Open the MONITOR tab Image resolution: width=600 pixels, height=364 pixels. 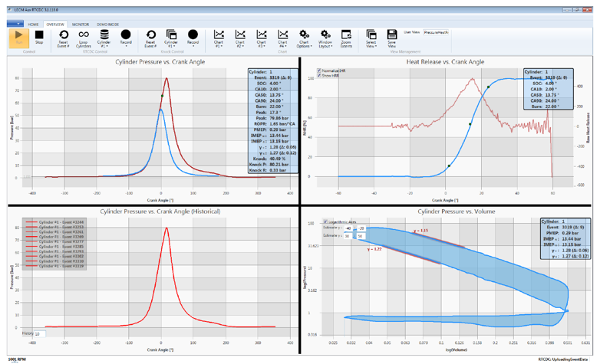click(x=81, y=24)
